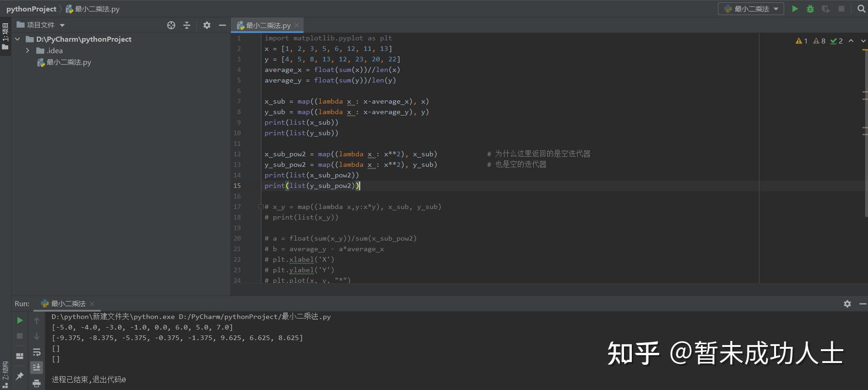Run with coverage icon in the top toolbar
Viewport: 868px width, 390px height.
826,9
